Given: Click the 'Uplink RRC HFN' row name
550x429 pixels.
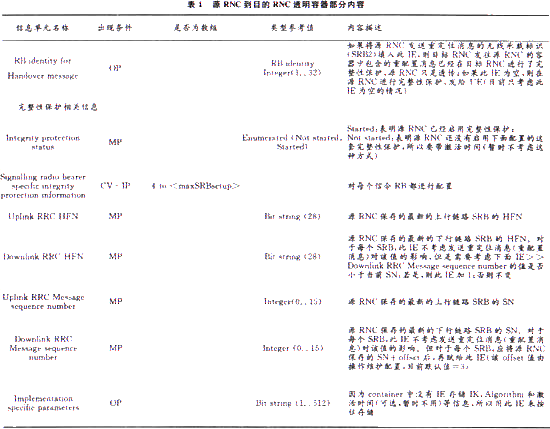Looking at the screenshot, I should coord(43,216).
